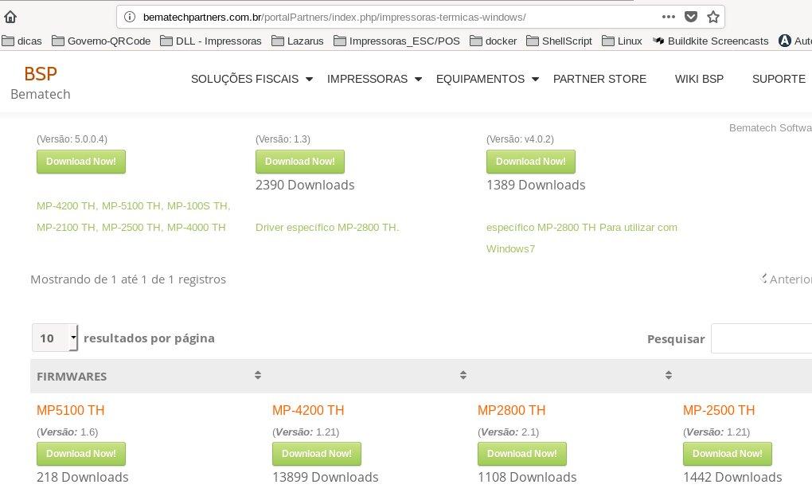Select the 13899 Downloads count
Viewport: 812px width, 504px height.
click(326, 477)
